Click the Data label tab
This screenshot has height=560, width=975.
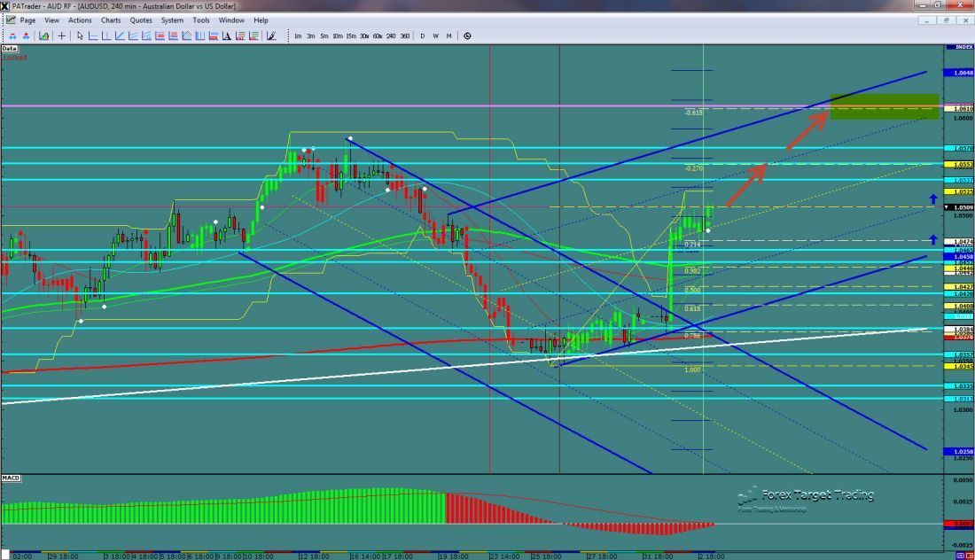pyautogui.click(x=10, y=48)
